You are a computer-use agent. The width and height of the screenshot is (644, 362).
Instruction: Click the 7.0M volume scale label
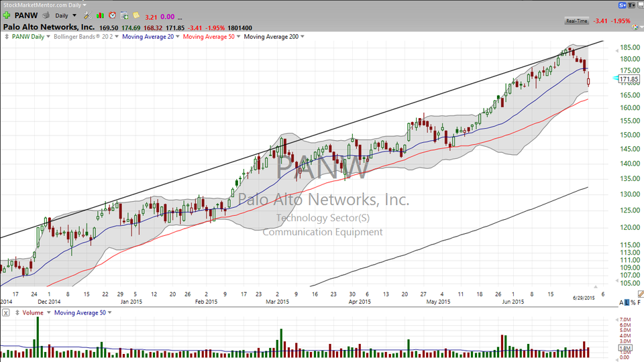(x=625, y=320)
